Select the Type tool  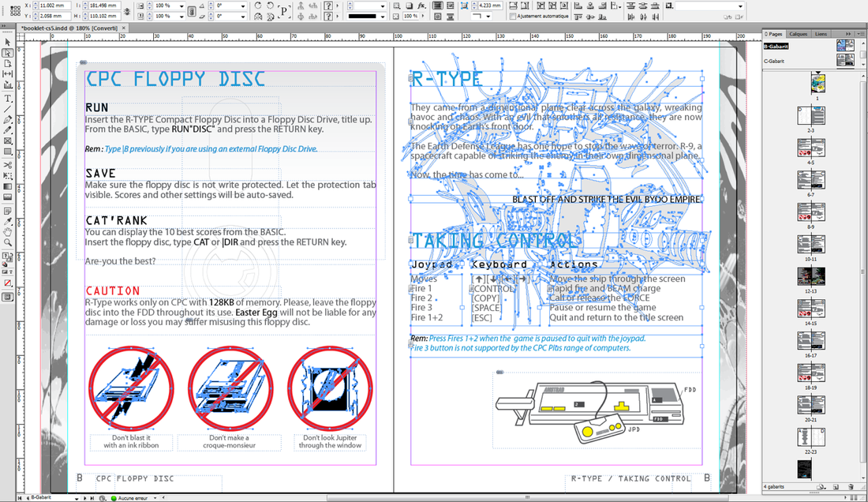coord(8,99)
